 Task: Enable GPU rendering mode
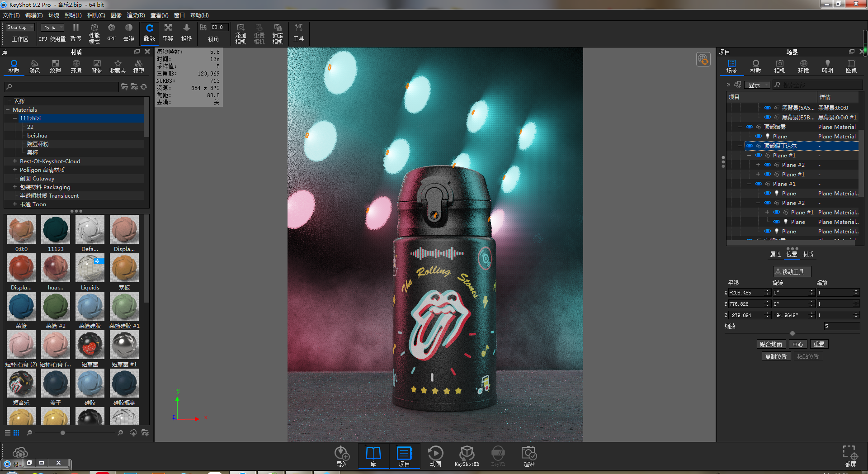point(111,33)
